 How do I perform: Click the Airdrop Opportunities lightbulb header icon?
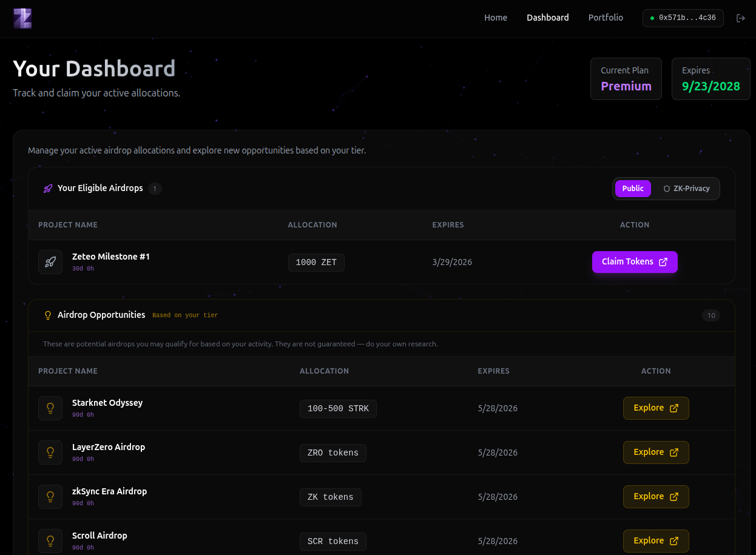[48, 315]
